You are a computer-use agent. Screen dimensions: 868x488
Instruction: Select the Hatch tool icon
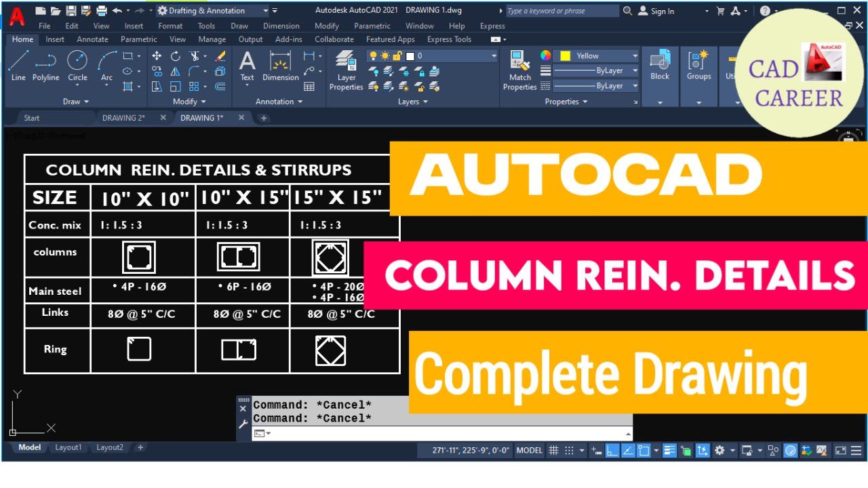(x=127, y=86)
